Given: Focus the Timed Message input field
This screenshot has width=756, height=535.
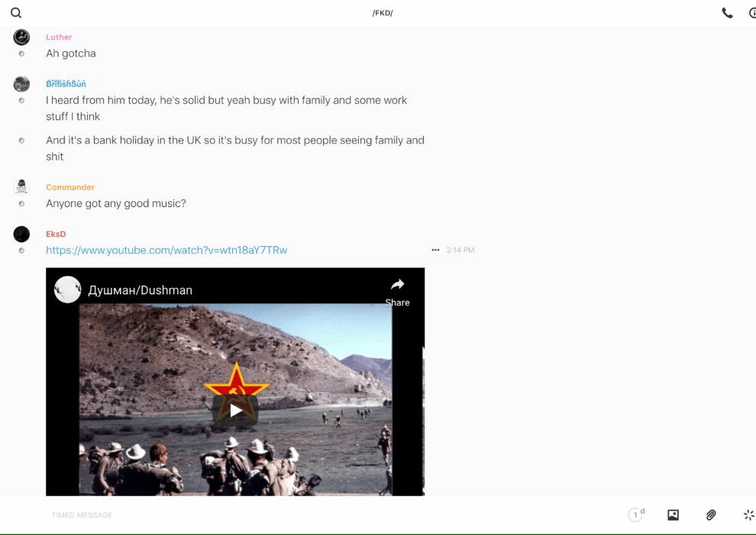Looking at the screenshot, I should click(x=305, y=515).
